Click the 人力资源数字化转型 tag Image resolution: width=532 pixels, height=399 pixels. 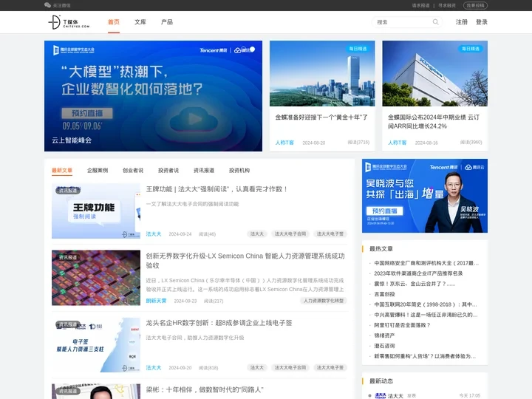click(324, 301)
